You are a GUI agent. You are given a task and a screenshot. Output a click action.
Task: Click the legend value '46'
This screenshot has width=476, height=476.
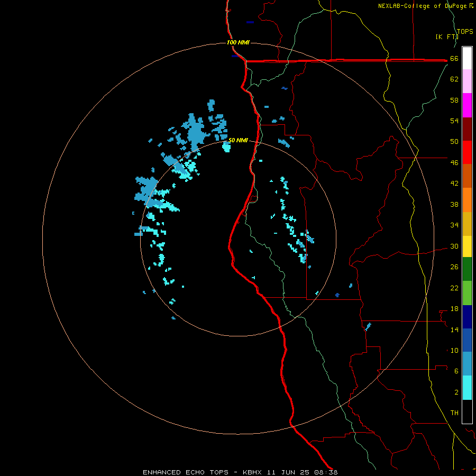(454, 162)
